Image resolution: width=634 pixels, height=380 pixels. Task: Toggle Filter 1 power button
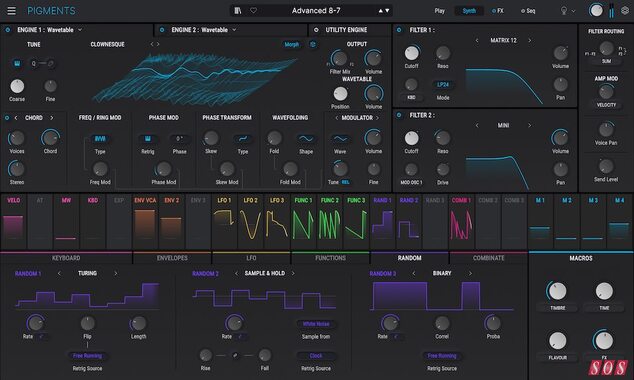(399, 30)
